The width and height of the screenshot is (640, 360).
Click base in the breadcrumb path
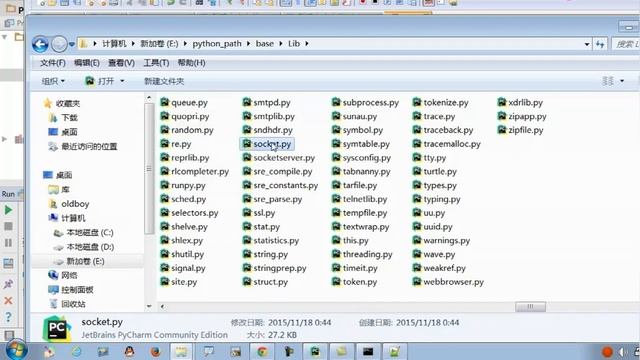click(x=264, y=44)
